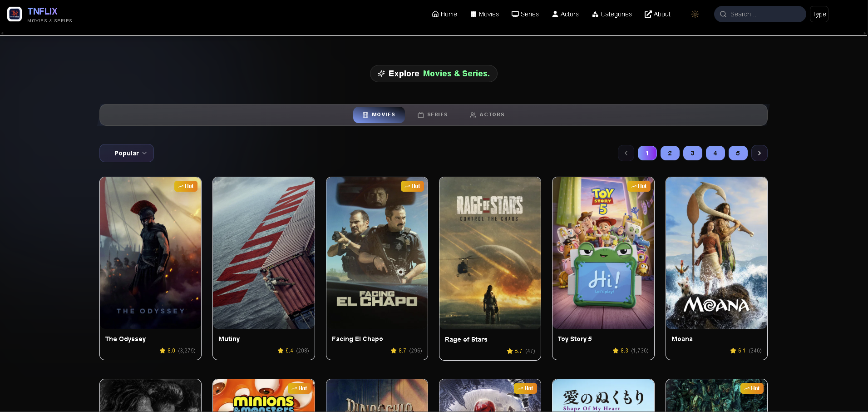
Task: Open the Popular sort dropdown
Action: [x=127, y=153]
